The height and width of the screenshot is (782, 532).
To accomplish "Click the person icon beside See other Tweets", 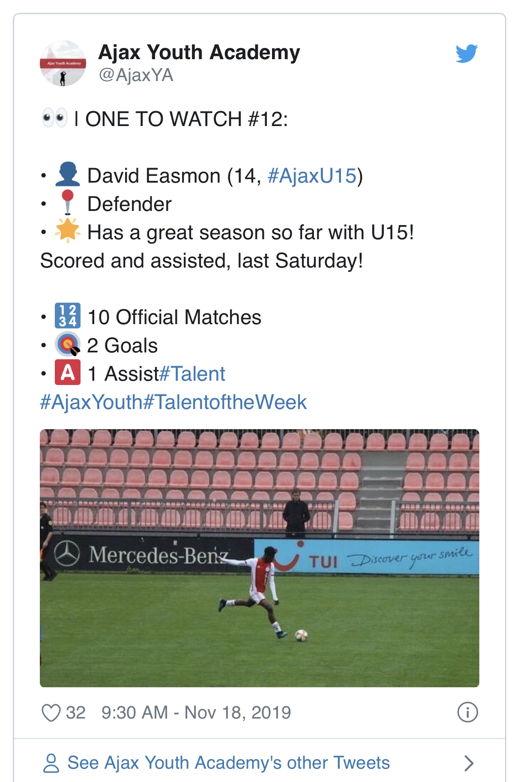I will pos(51,763).
